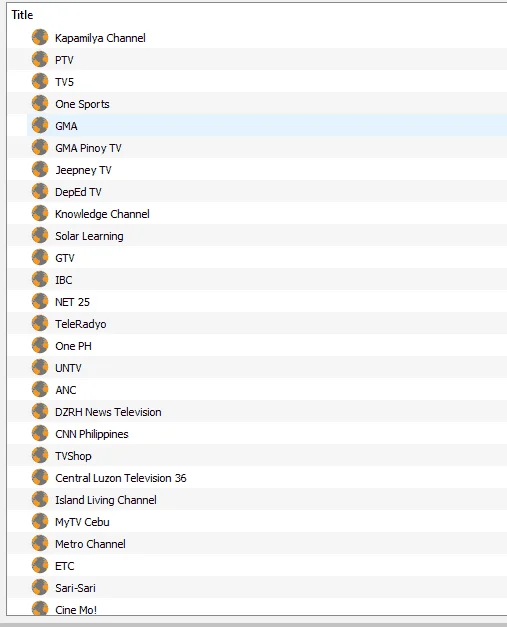This screenshot has width=507, height=627.
Task: Pick UNTV from the playlist
Action: [x=68, y=368]
